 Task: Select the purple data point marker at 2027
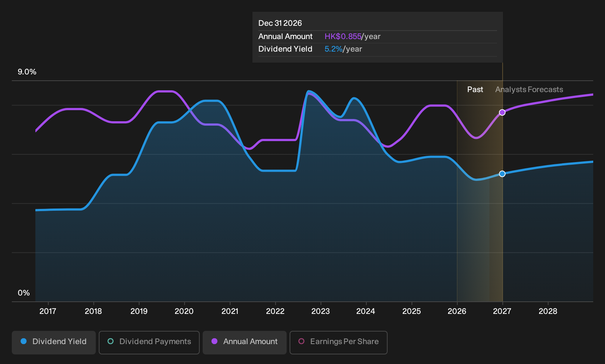point(502,112)
